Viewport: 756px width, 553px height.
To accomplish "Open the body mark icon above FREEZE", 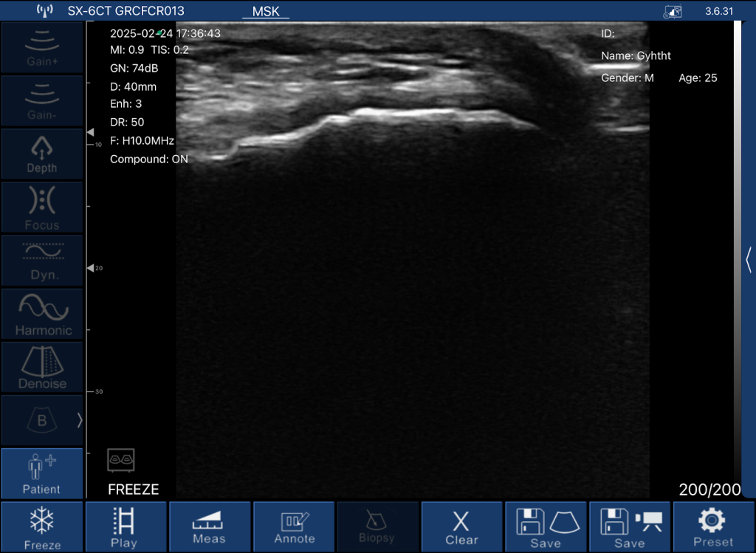I will coord(120,460).
